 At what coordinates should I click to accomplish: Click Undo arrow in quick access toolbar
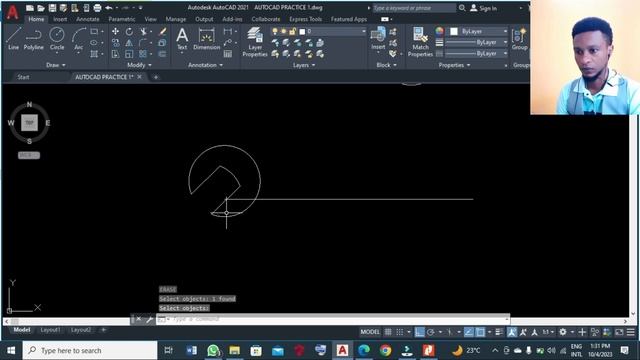tap(109, 8)
